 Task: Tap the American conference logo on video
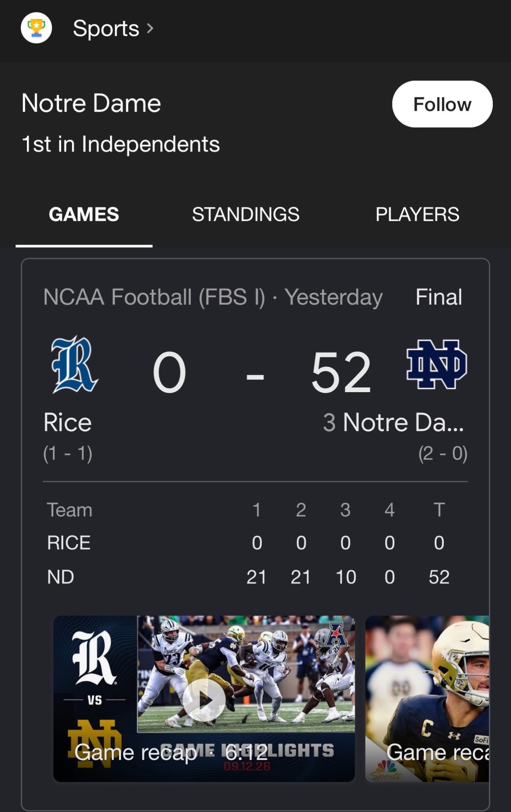[x=336, y=635]
